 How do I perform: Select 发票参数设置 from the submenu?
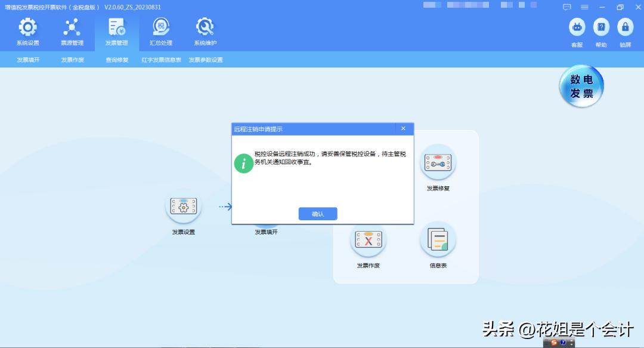click(x=206, y=60)
